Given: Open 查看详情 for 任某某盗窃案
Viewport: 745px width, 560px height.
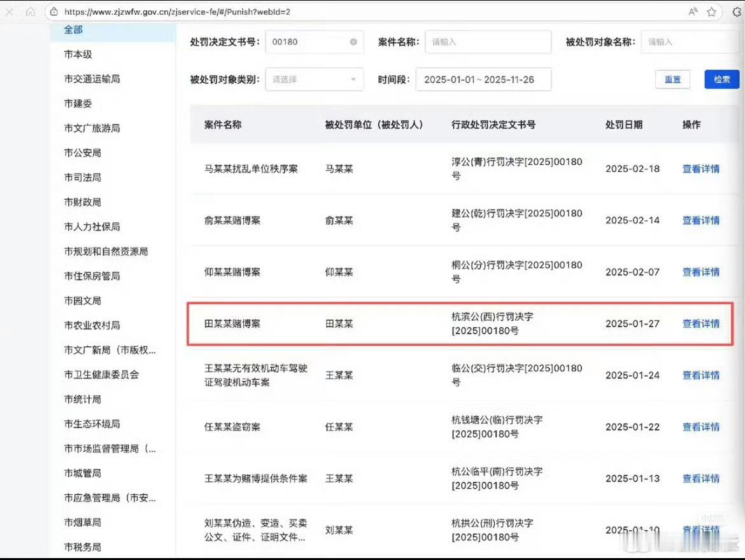Looking at the screenshot, I should (701, 426).
